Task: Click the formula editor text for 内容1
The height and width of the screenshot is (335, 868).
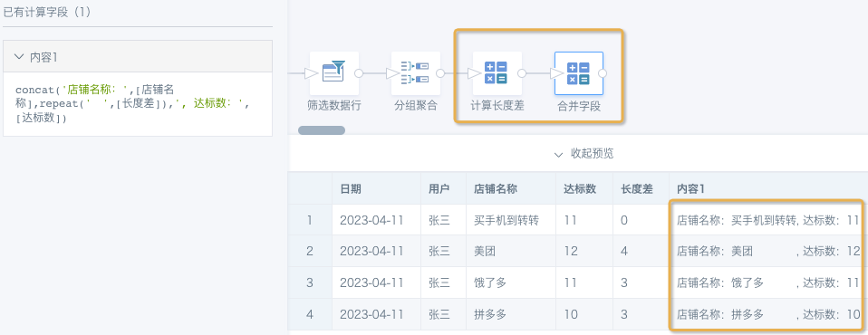Action: pos(133,104)
